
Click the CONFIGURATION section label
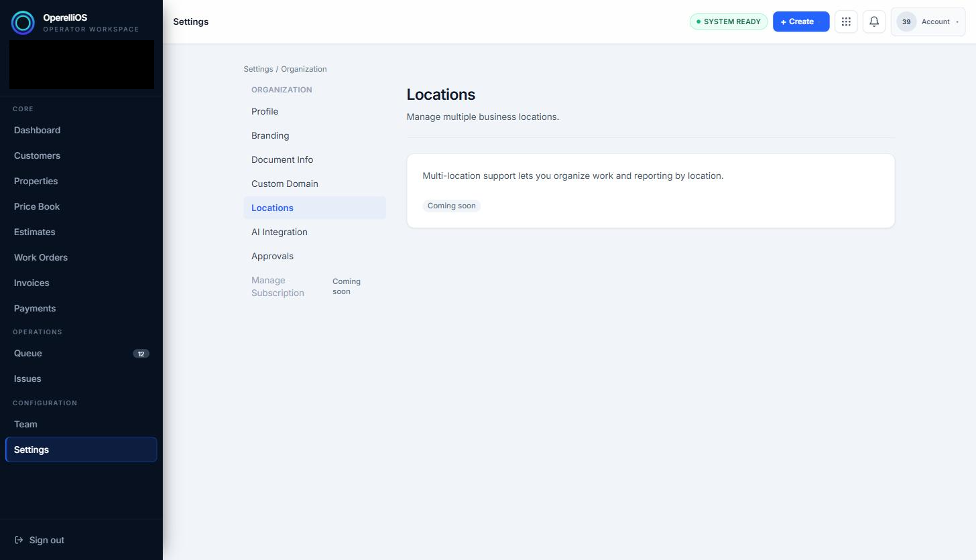pyautogui.click(x=45, y=403)
